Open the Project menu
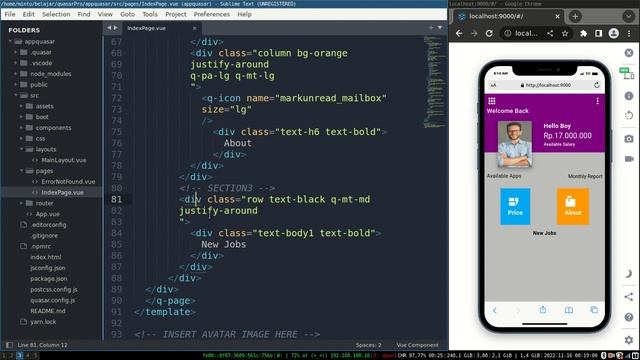 [176, 14]
